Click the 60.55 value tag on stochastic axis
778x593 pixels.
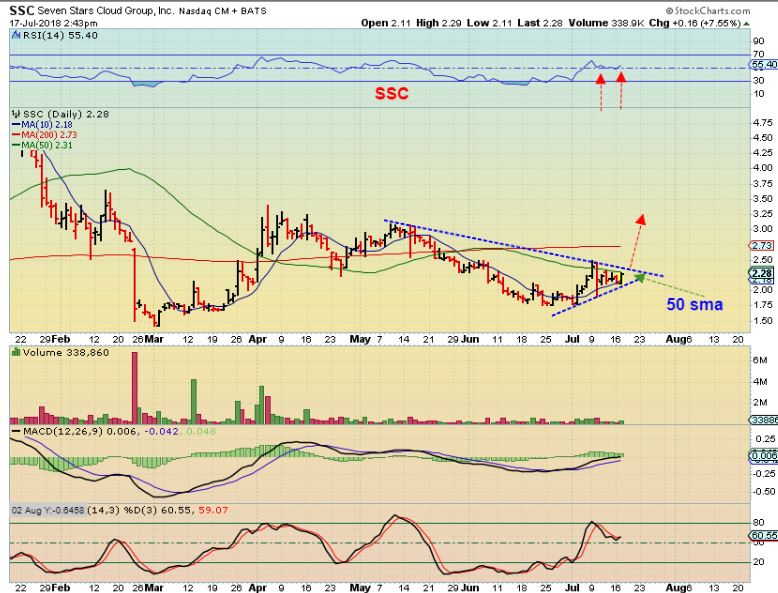(x=764, y=535)
